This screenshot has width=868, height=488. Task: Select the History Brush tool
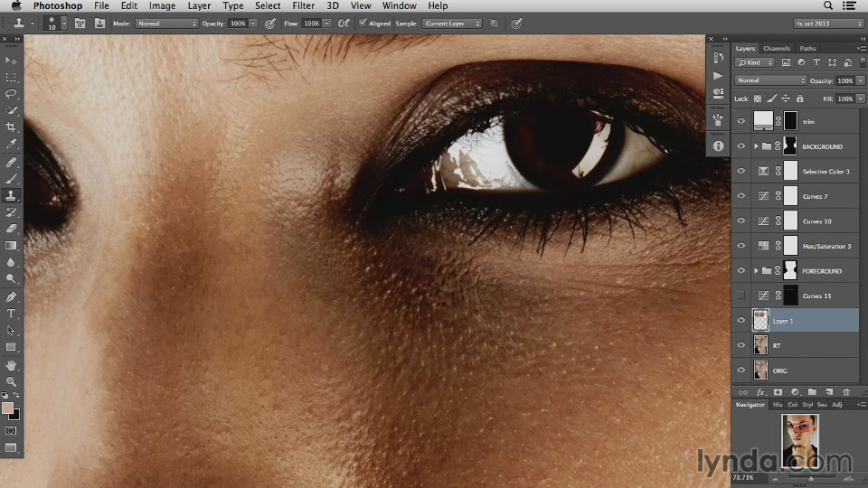click(x=11, y=212)
